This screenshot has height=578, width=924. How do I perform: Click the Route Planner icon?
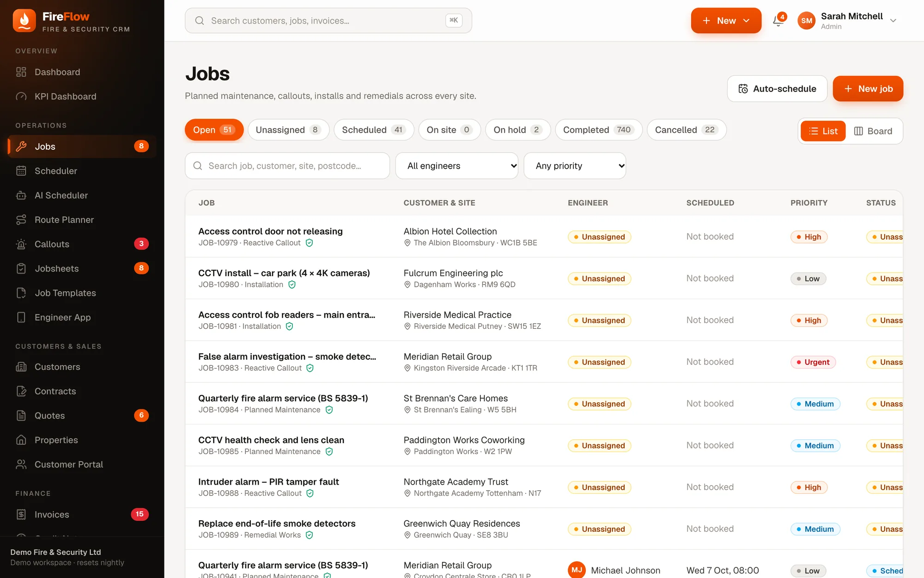coord(21,220)
